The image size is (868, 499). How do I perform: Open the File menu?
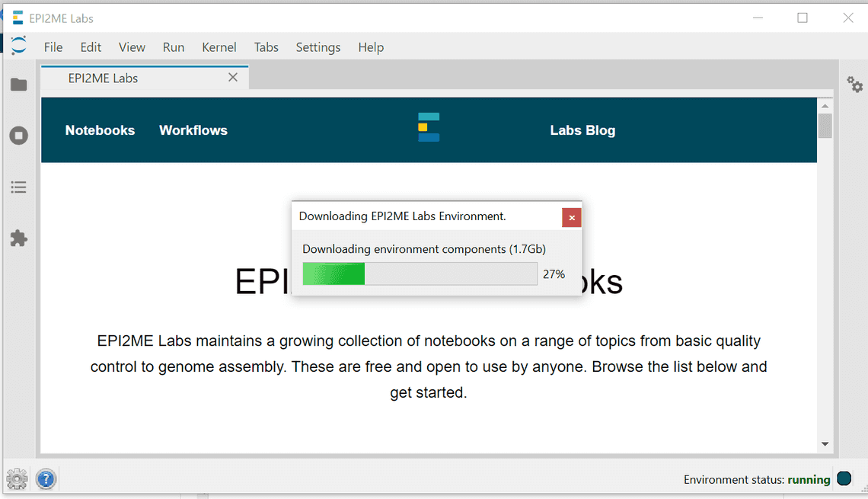click(x=53, y=47)
